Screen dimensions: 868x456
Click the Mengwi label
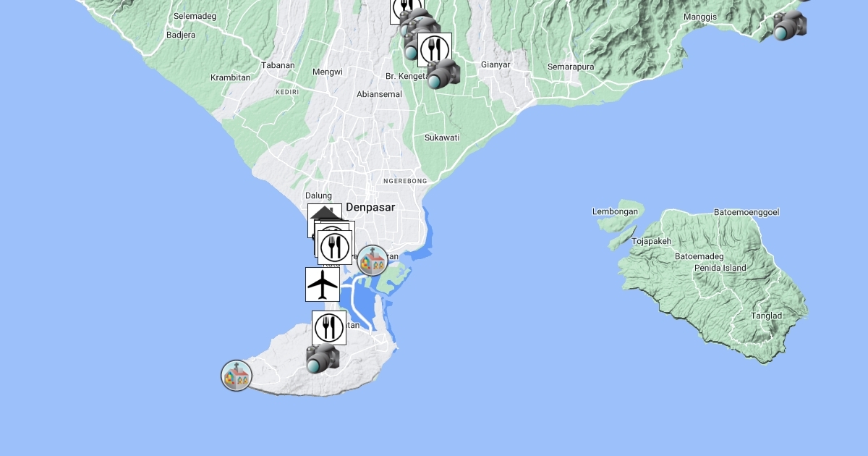pos(328,72)
